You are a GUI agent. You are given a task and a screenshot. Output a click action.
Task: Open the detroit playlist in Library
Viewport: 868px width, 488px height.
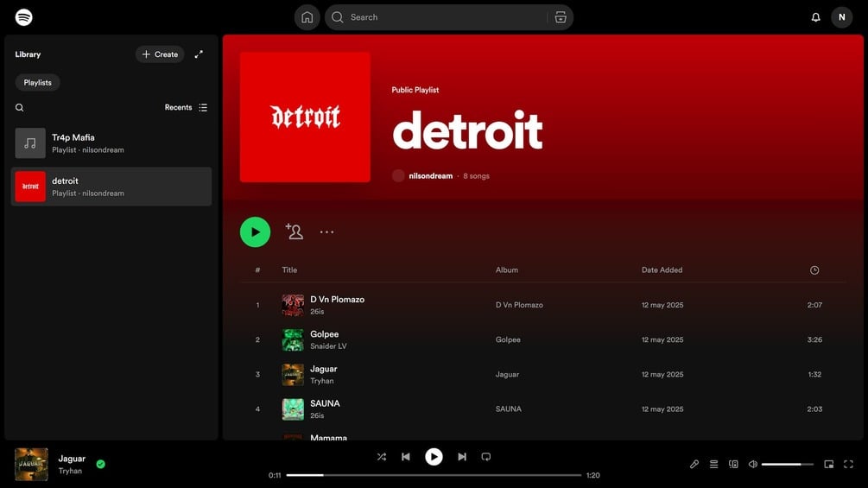(111, 187)
